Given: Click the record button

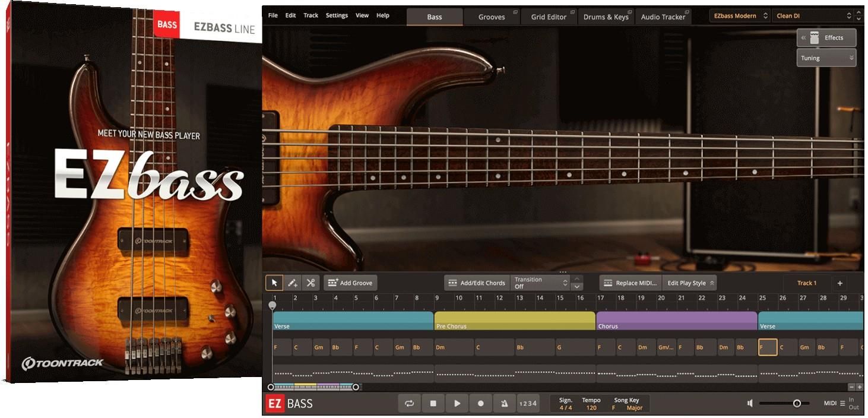Looking at the screenshot, I should [x=480, y=403].
